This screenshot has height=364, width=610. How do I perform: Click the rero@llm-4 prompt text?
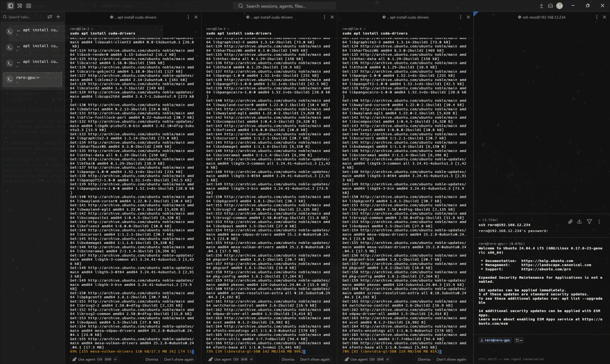(353, 28)
